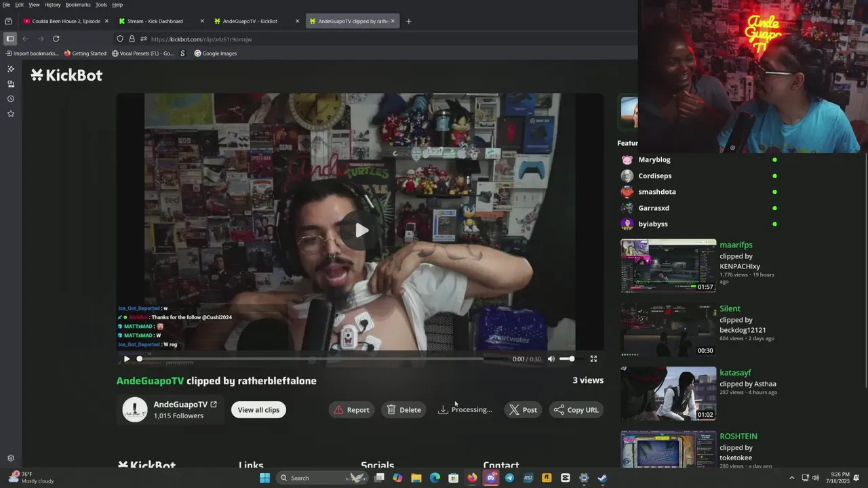
Task: Reload the current page
Action: (x=56, y=39)
